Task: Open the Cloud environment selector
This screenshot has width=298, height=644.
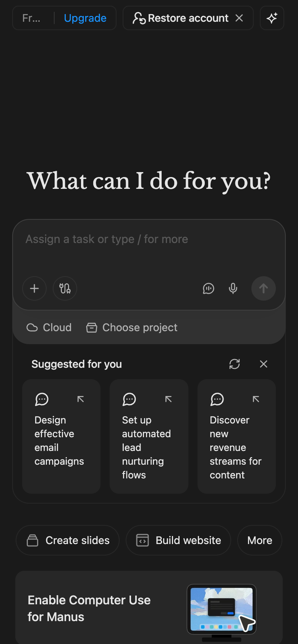Action: [49, 327]
